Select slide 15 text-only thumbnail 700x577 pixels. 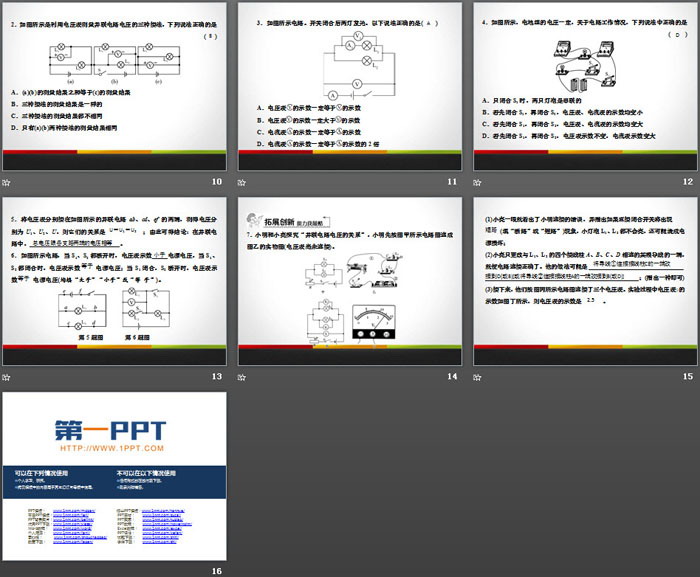(585, 281)
